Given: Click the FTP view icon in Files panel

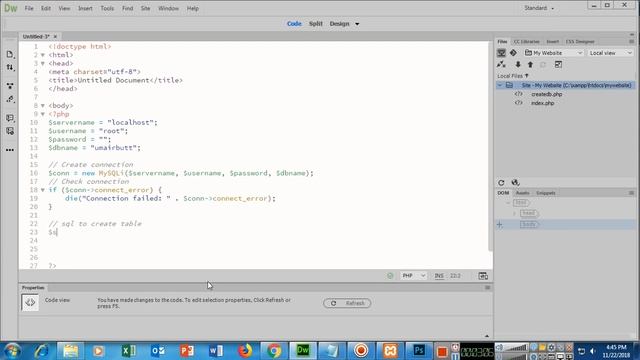Looking at the screenshot, I should coord(501,53).
